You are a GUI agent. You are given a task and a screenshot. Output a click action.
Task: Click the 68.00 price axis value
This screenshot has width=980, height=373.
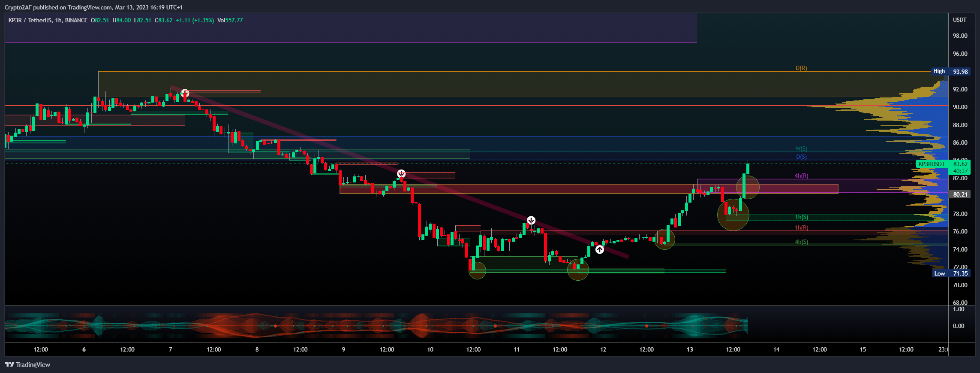click(x=960, y=303)
